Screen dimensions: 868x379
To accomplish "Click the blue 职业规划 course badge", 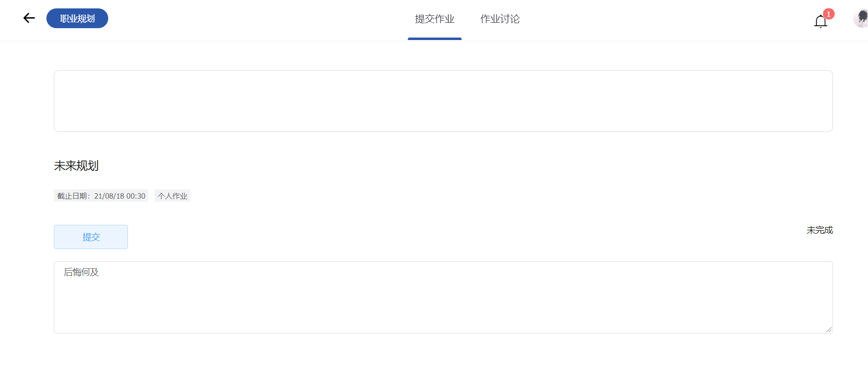I will (x=77, y=18).
